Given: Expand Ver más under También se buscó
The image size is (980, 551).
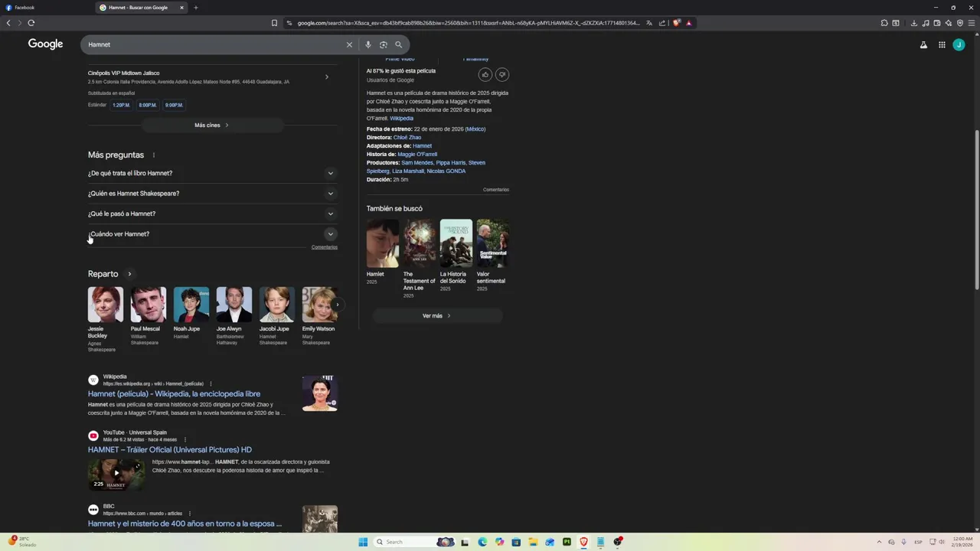Looking at the screenshot, I should pos(437,315).
